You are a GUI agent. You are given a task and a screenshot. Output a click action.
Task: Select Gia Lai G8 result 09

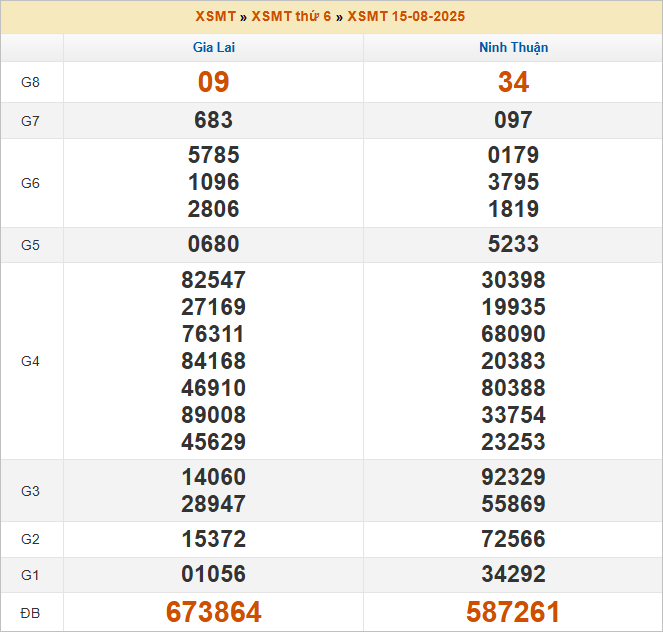(214, 82)
